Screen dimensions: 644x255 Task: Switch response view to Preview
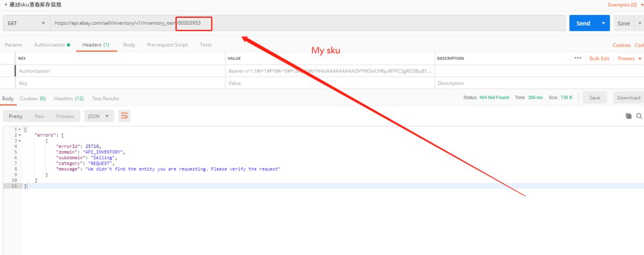pyautogui.click(x=65, y=116)
